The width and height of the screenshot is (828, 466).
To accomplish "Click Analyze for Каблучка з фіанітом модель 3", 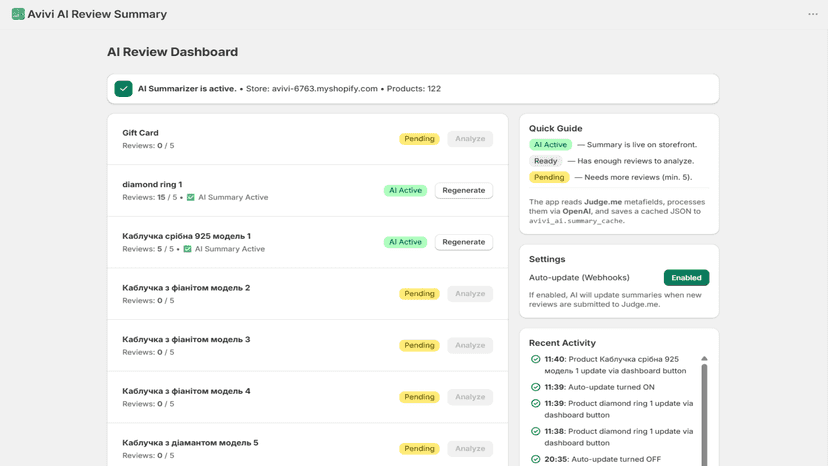I will (470, 346).
